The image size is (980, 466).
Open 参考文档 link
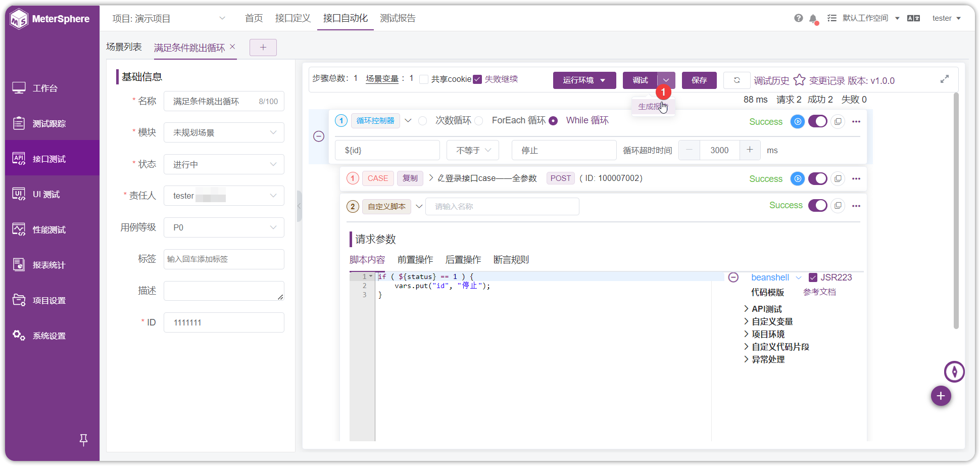(819, 292)
